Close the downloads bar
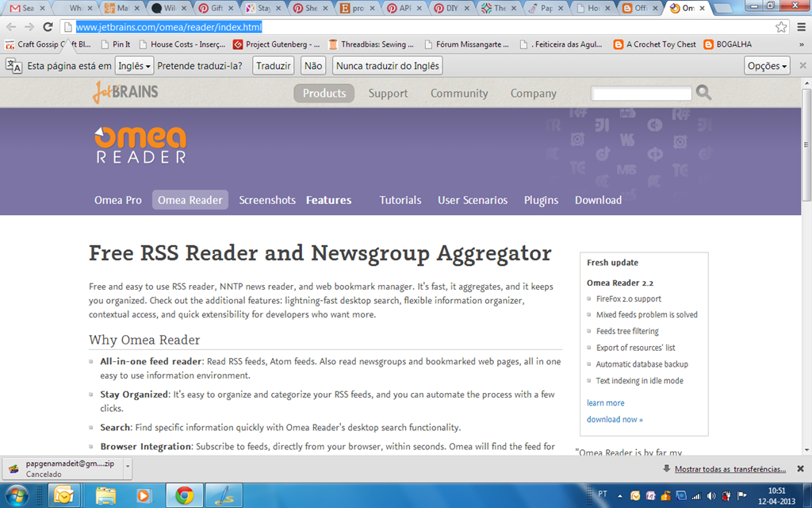Screen dimensions: 812x508 tap(800, 468)
